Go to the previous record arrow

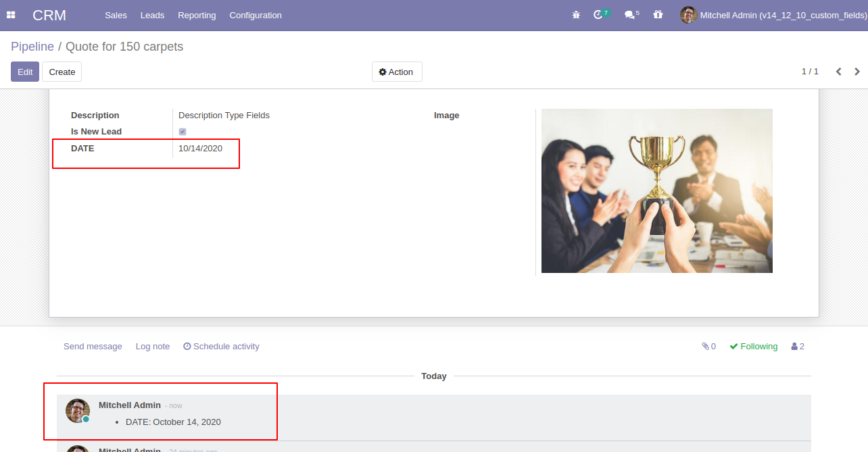pyautogui.click(x=838, y=72)
